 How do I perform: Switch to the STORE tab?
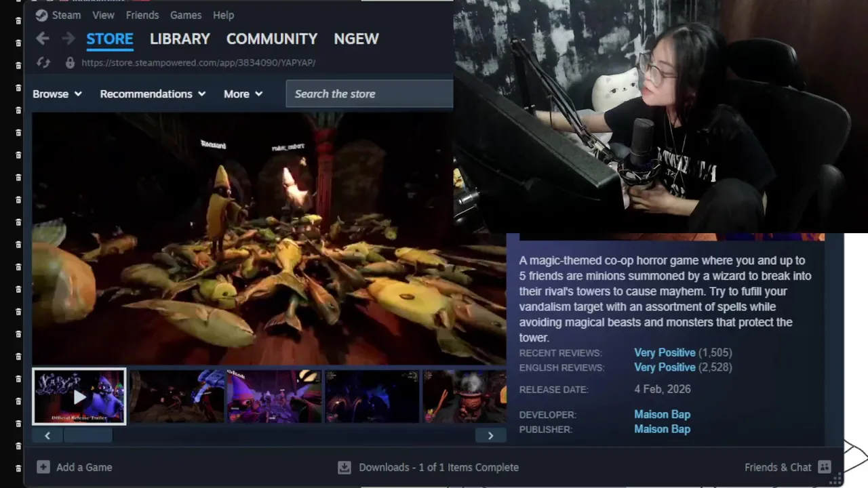click(x=110, y=39)
